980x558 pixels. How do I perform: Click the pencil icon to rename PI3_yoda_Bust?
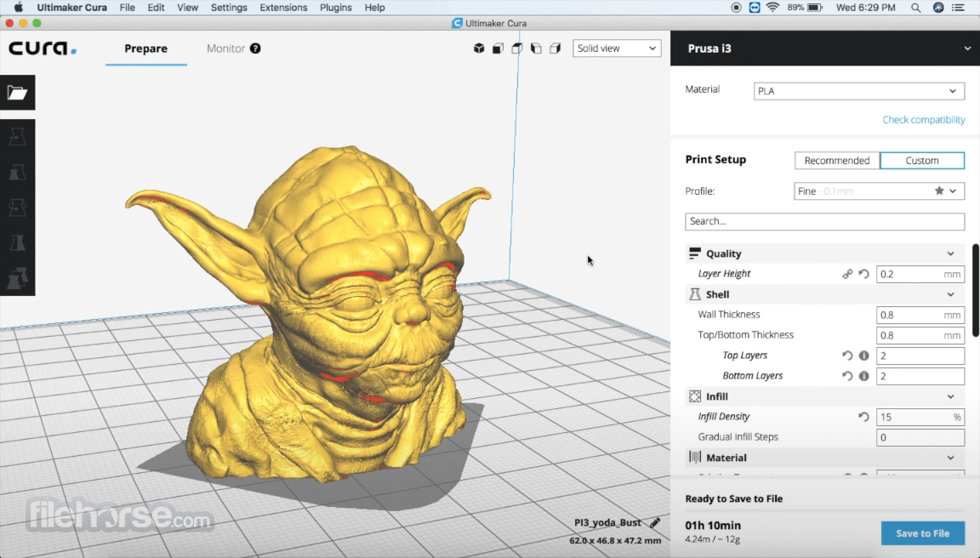(x=654, y=522)
